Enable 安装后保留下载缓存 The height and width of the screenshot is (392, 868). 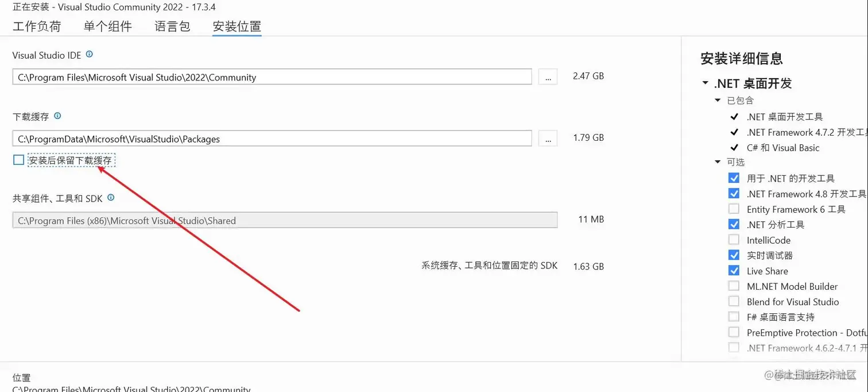(18, 160)
